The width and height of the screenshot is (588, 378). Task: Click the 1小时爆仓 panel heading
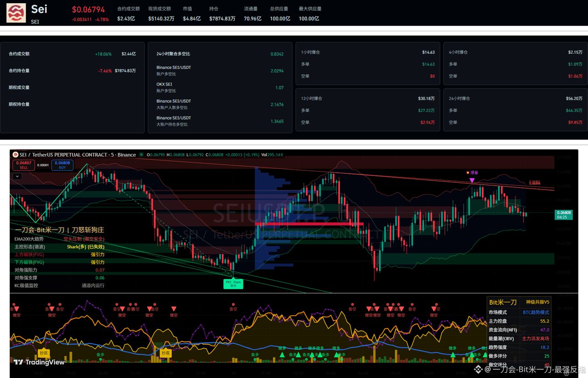coord(311,52)
